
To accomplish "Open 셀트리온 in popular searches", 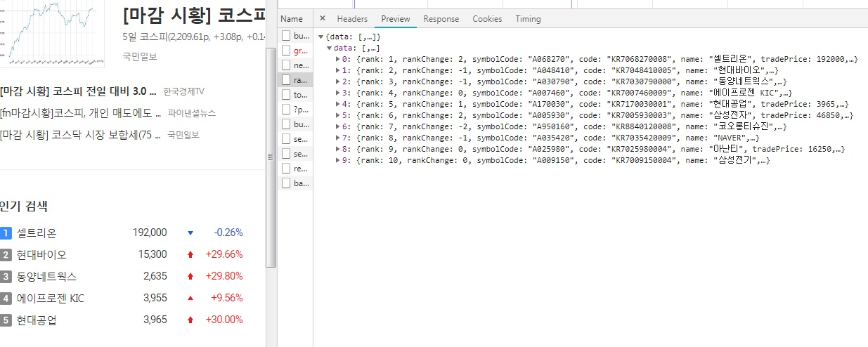I will tap(37, 233).
